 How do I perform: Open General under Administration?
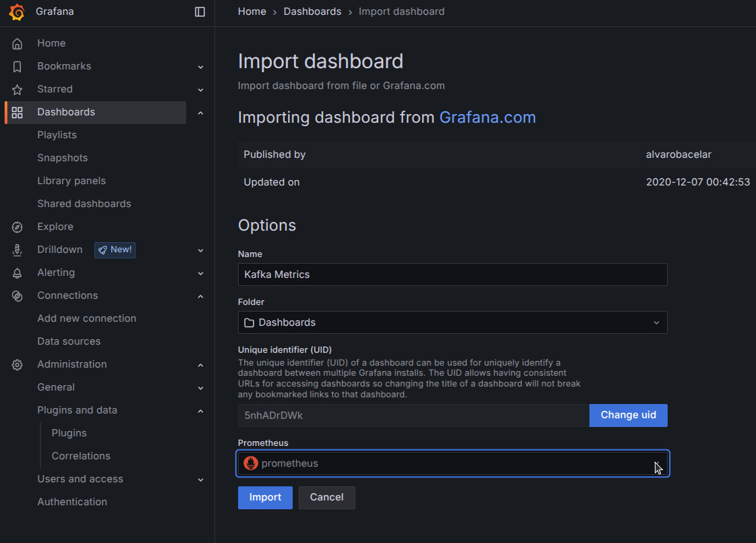pyautogui.click(x=56, y=387)
